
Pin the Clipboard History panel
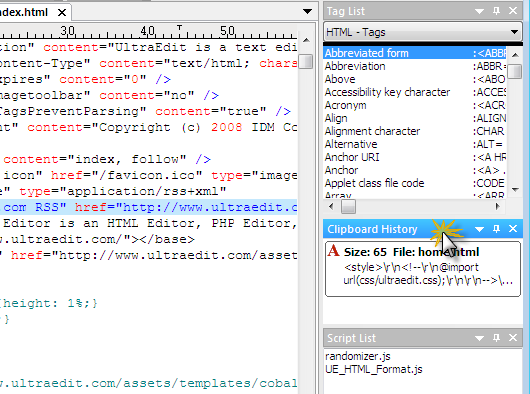496,229
